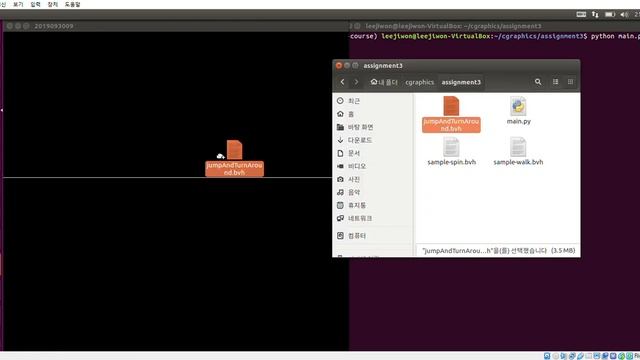Close the assignment3 file manager window
640x360 pixels.
pos(339,65)
